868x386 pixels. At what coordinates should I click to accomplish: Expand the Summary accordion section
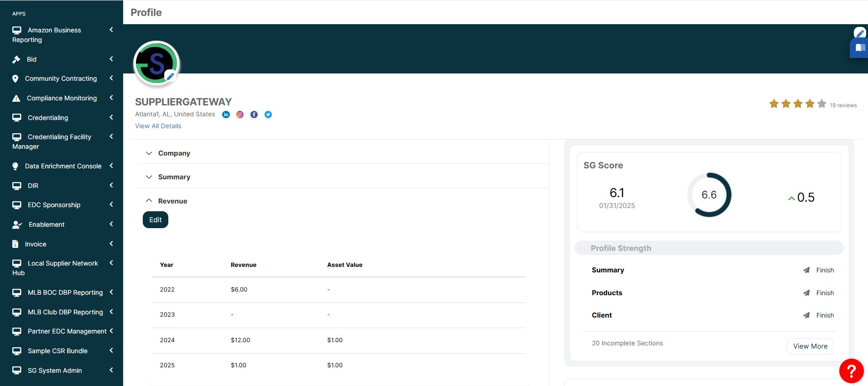pyautogui.click(x=174, y=177)
